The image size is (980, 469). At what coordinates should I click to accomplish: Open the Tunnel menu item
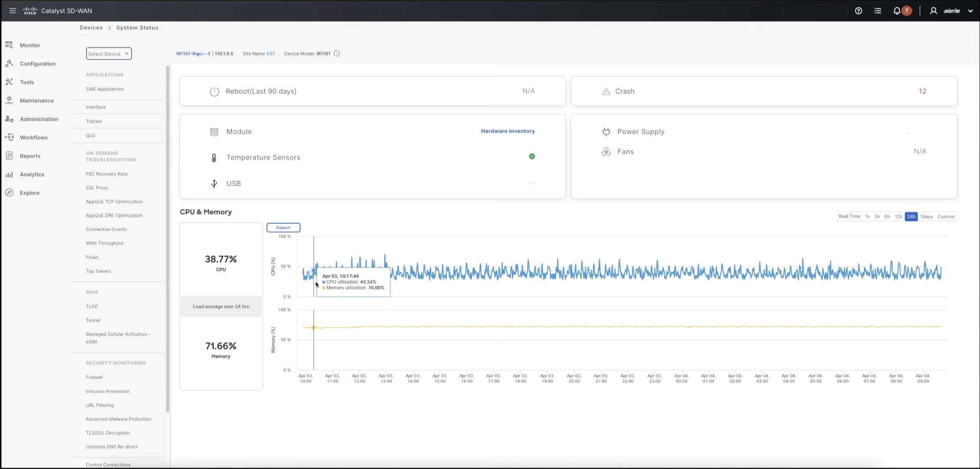93,320
